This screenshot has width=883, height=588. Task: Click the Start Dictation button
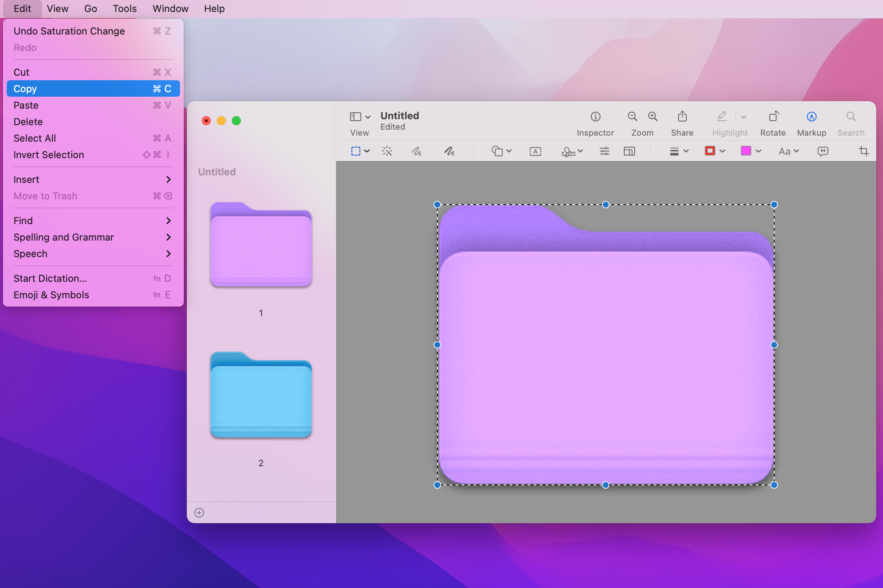pyautogui.click(x=49, y=278)
